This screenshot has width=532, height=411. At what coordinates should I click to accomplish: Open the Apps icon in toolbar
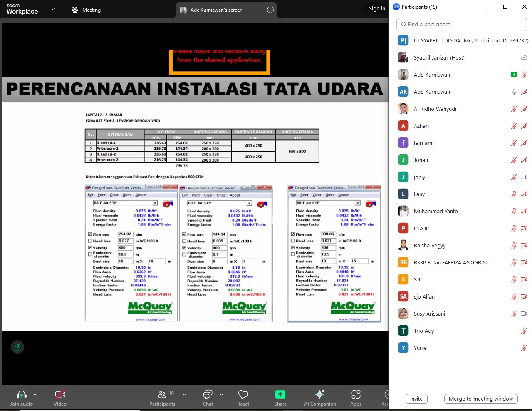click(x=356, y=394)
